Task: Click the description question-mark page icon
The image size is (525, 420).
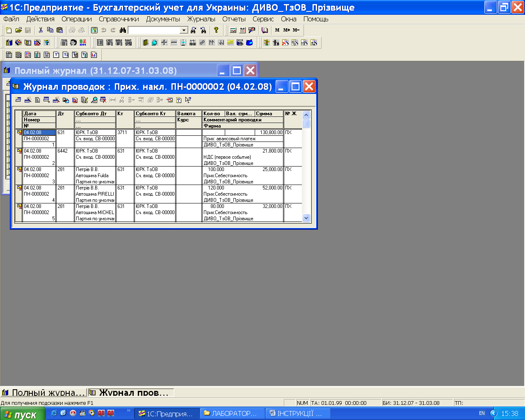Action: pos(179,100)
